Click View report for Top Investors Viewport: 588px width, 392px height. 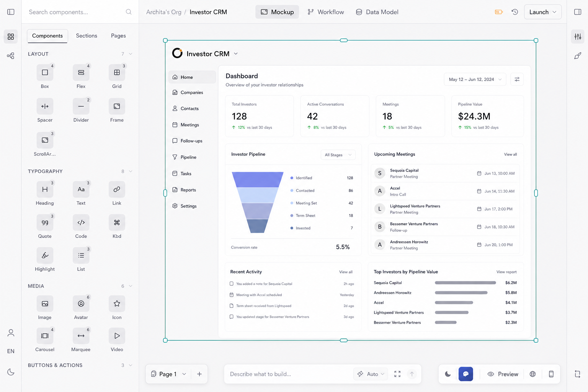(506, 272)
